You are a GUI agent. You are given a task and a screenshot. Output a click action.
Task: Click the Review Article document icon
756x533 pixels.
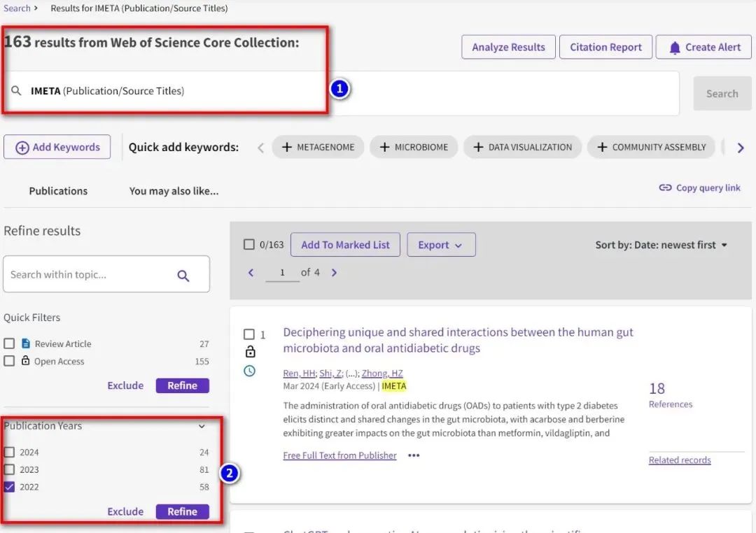click(x=26, y=343)
